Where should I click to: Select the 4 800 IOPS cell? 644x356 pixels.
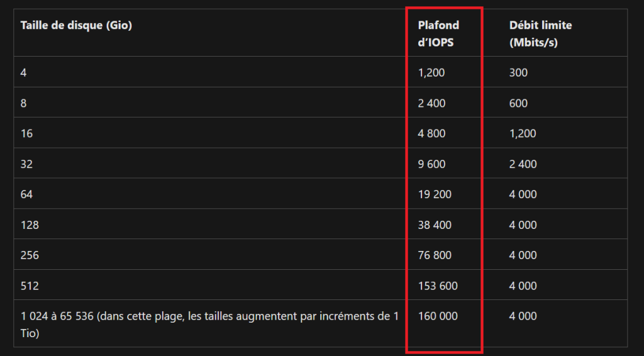[431, 133]
